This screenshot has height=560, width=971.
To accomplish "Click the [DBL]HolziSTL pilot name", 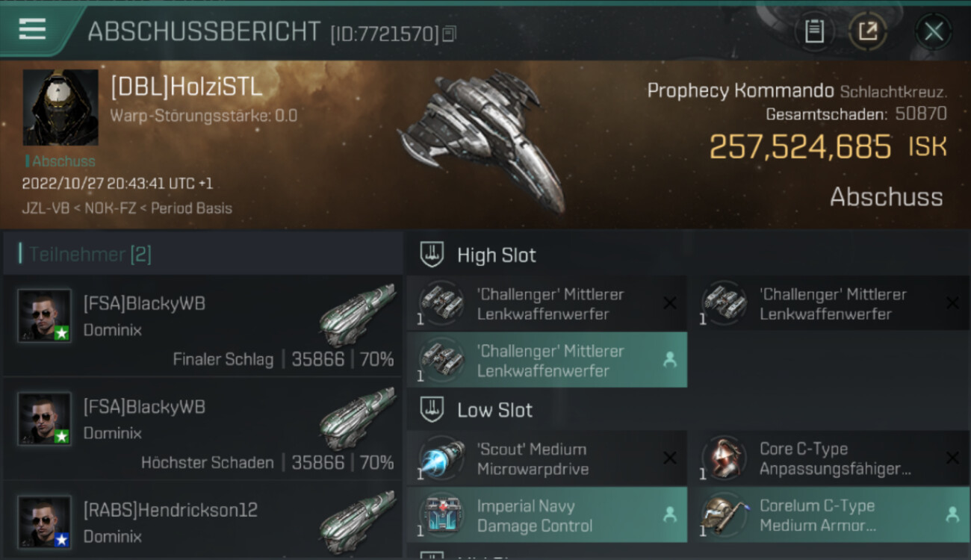I will point(186,87).
